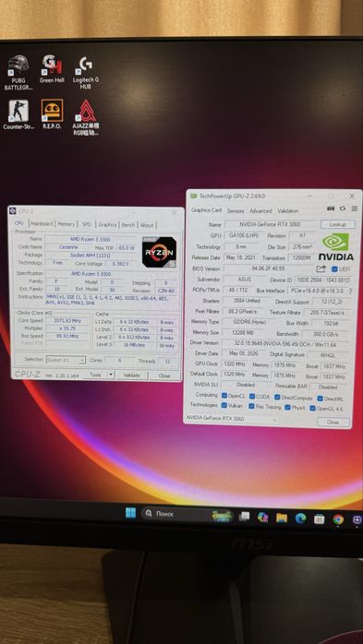
Task: Launch Logitech G HUB from the desktop
Action: (x=86, y=72)
